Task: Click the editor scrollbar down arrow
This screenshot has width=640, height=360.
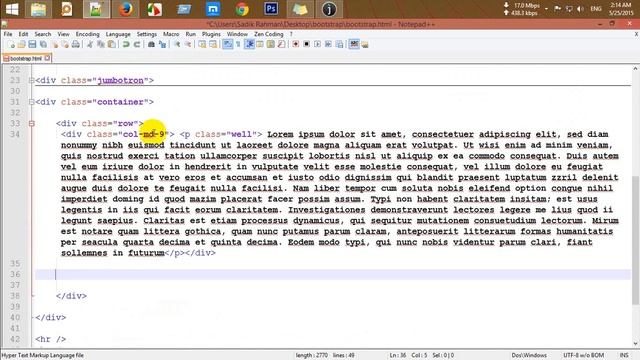Action: coord(636,344)
